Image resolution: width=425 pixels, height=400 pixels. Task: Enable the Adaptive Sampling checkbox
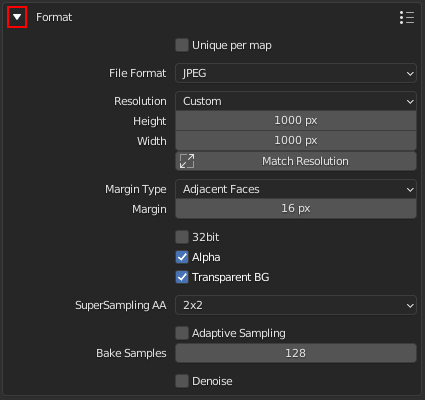click(x=182, y=333)
